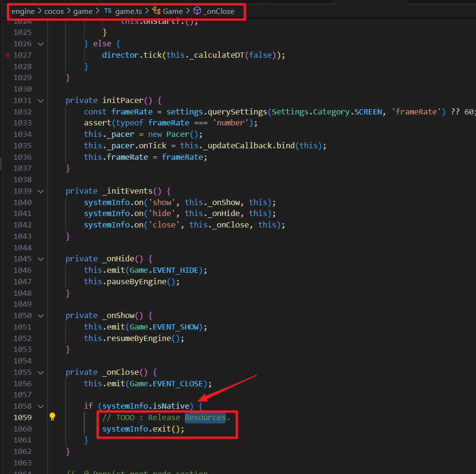Click 'SCREEN' category constant on line 1032
Image resolution: width=476 pixels, height=474 pixels.
[368, 112]
